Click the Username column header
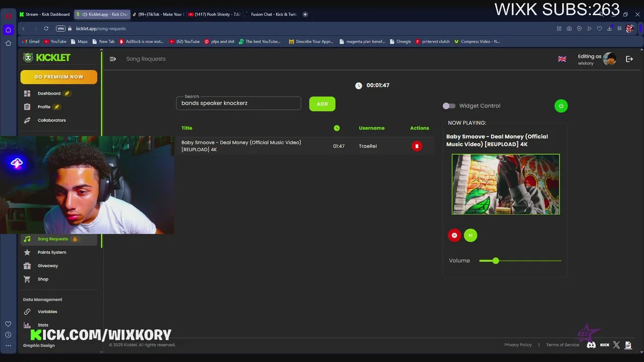644x362 pixels. pos(371,128)
